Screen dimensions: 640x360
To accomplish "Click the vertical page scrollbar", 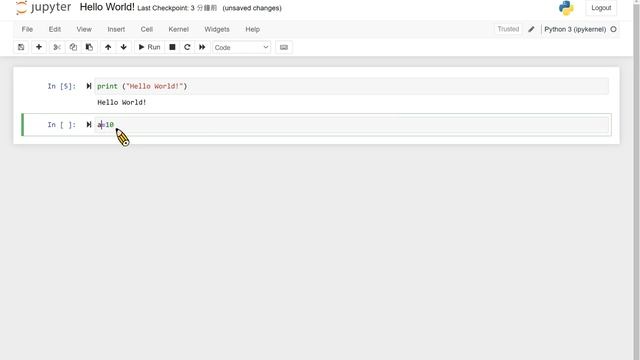I will (636, 180).
